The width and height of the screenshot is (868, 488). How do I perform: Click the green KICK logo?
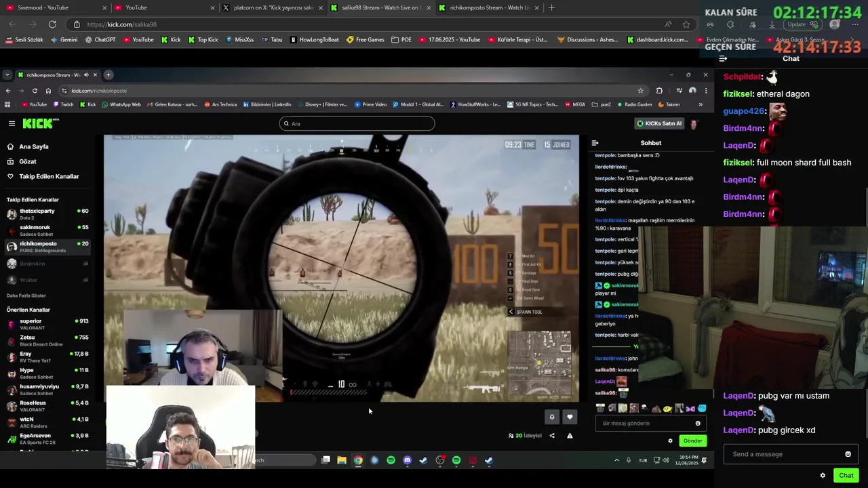coord(41,123)
